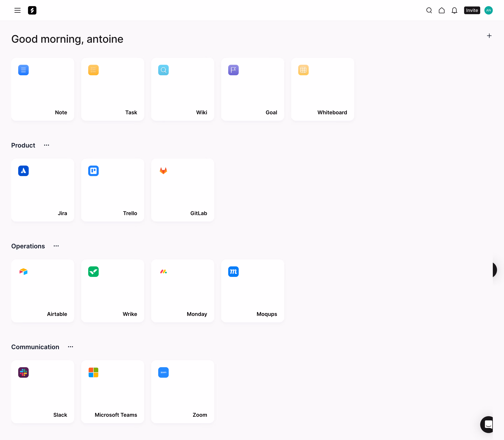Click the Whiteboard card label
This screenshot has height=440, width=504.
coord(332,113)
